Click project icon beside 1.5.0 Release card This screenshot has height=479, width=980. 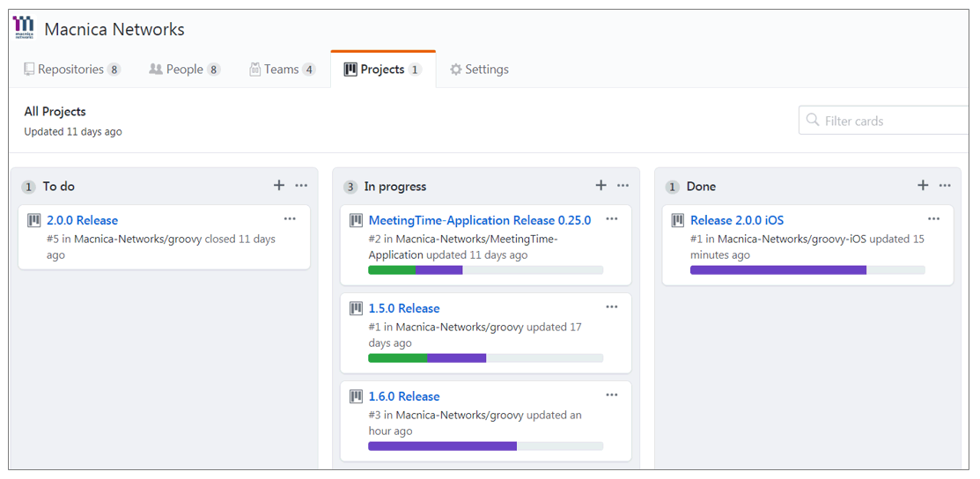point(357,308)
